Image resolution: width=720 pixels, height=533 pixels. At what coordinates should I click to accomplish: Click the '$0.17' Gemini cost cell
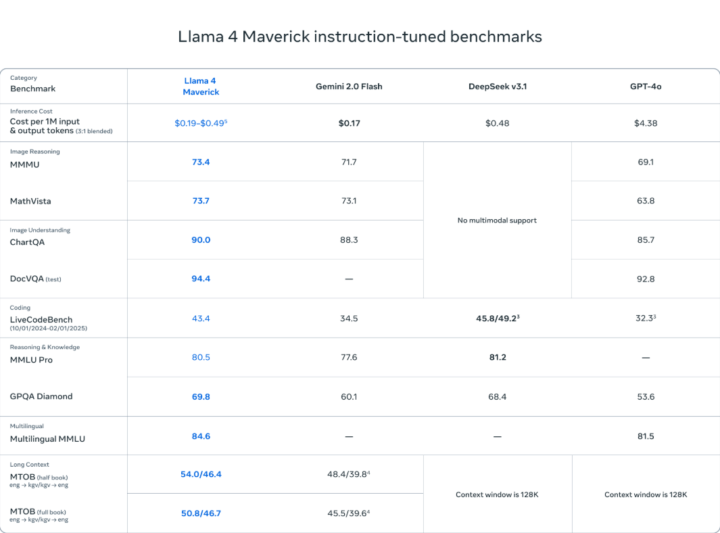pos(349,123)
